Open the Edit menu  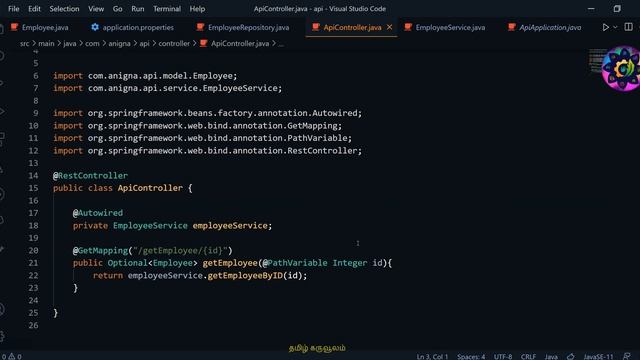coord(34,9)
